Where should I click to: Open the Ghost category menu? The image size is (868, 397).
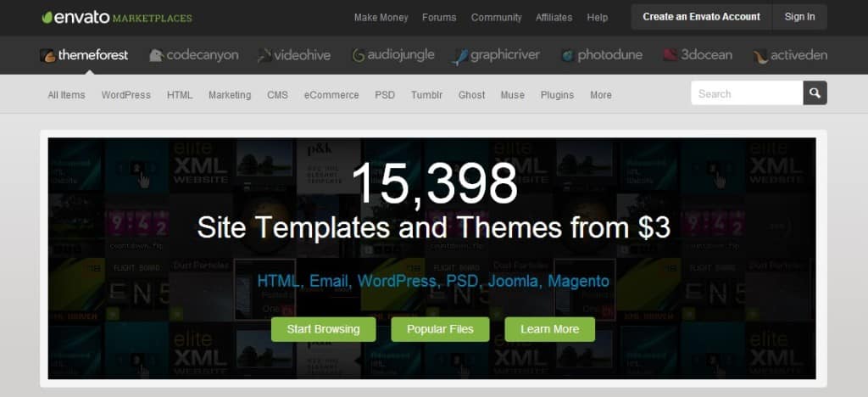(x=471, y=95)
